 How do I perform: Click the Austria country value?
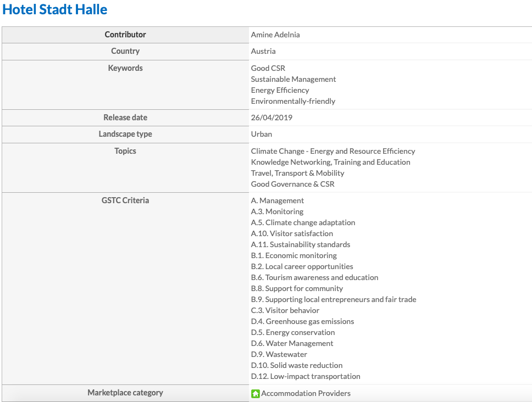coord(263,51)
